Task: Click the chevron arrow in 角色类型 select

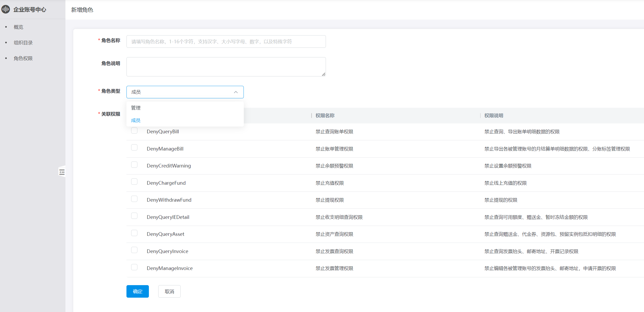Action: point(236,92)
